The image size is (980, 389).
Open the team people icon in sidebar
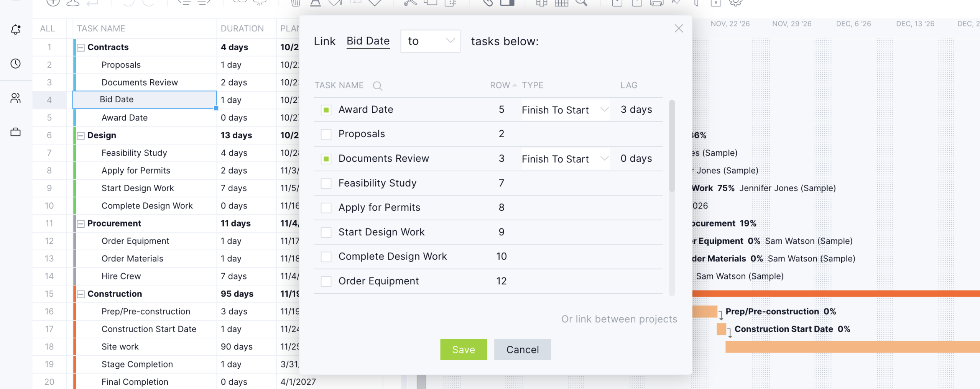tap(16, 98)
